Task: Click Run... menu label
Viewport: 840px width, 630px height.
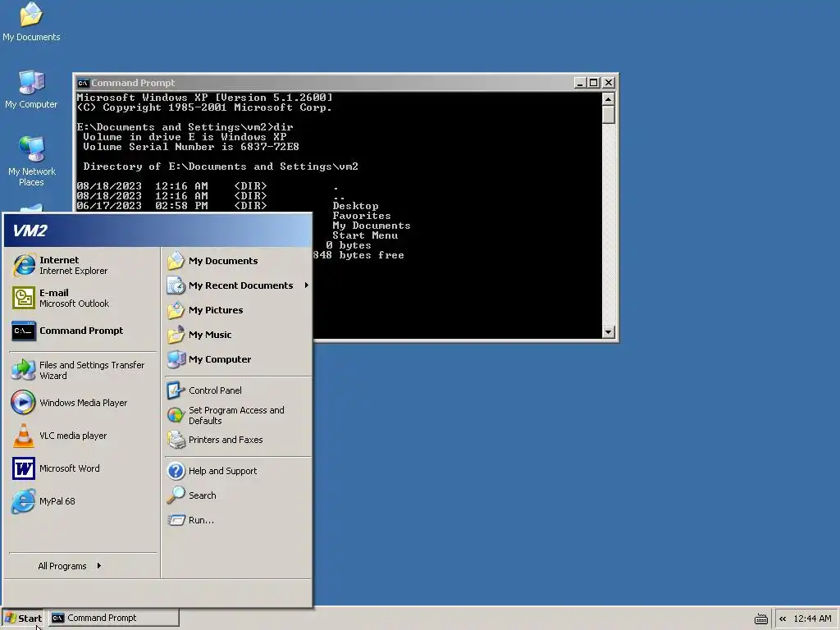Action: pyautogui.click(x=201, y=520)
